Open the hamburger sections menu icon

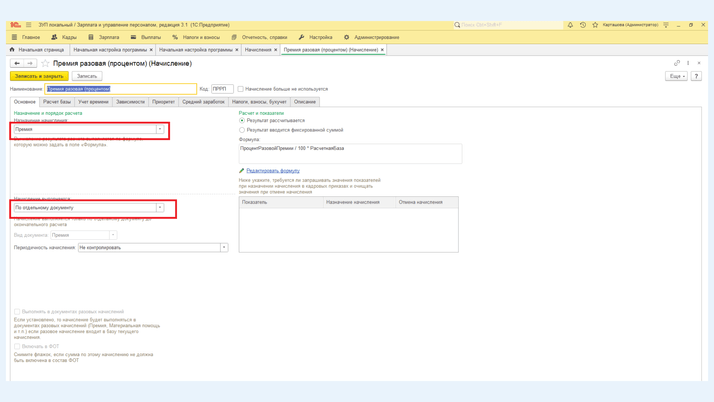click(29, 25)
